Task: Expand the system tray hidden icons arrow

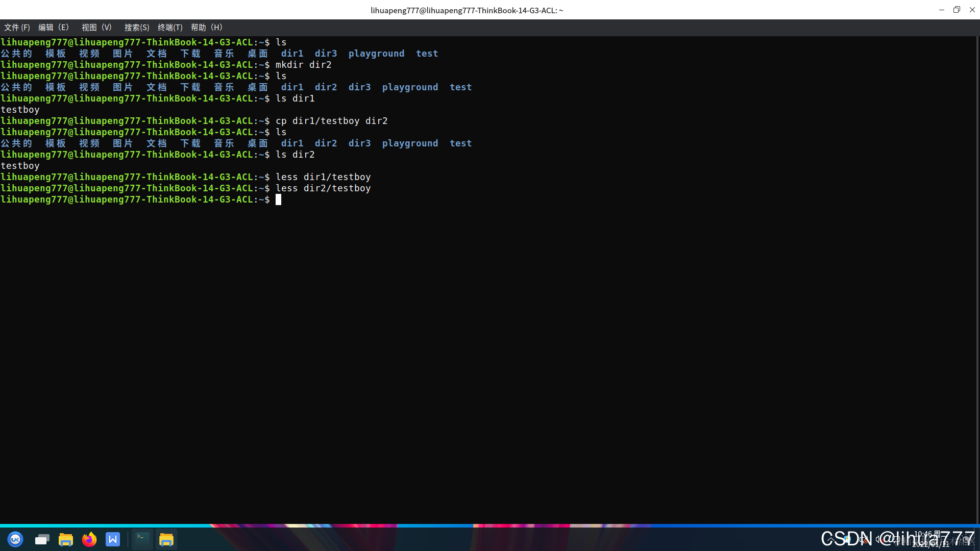Action: tap(830, 539)
